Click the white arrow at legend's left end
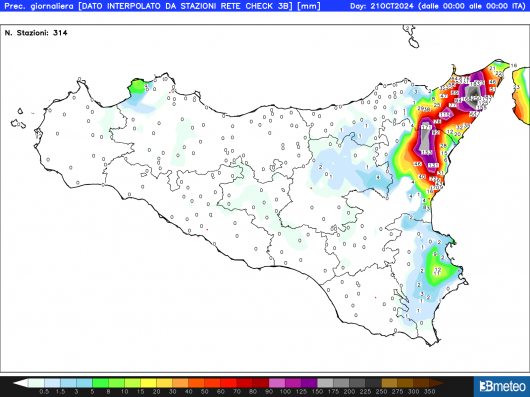Screen dimensions: 530x397 (21, 383)
